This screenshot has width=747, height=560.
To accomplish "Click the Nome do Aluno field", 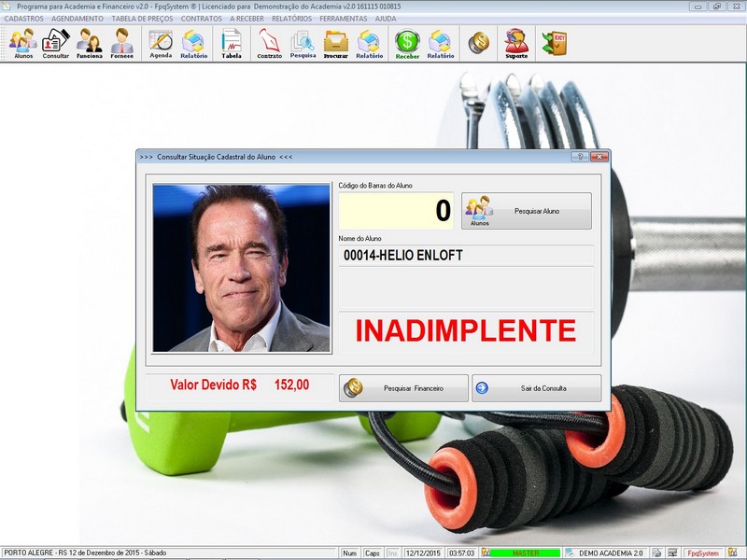I will tap(466, 255).
